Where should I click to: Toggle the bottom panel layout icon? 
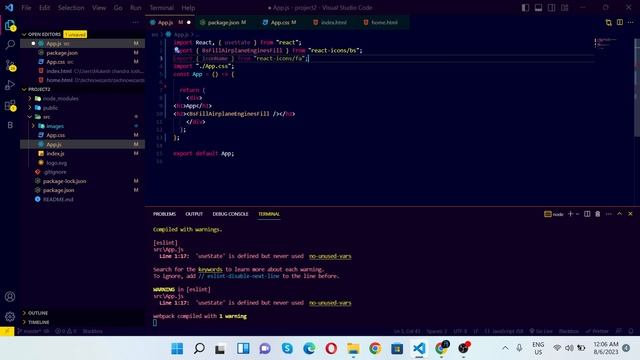pos(538,8)
